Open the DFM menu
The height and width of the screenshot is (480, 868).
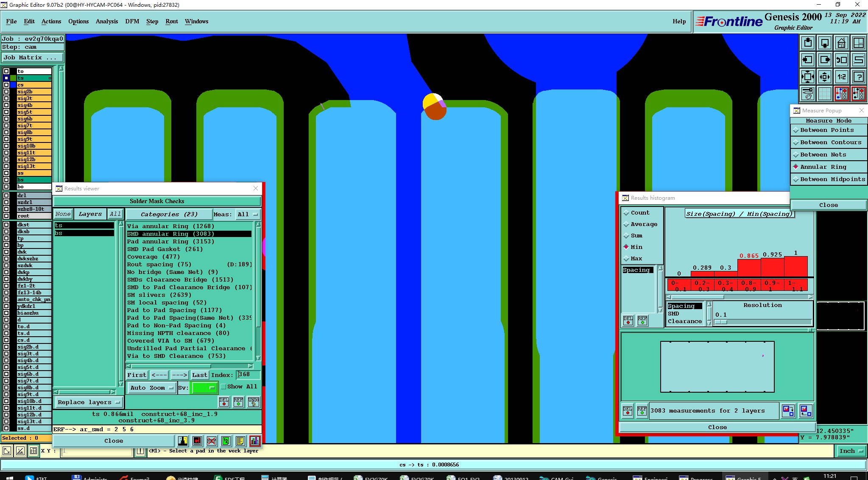(132, 21)
